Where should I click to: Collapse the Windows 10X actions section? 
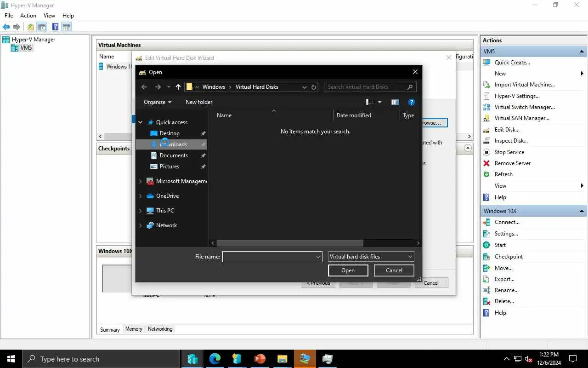582,211
